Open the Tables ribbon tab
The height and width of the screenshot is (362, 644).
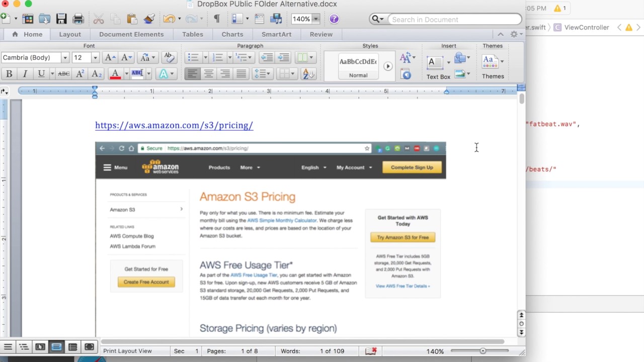[193, 34]
